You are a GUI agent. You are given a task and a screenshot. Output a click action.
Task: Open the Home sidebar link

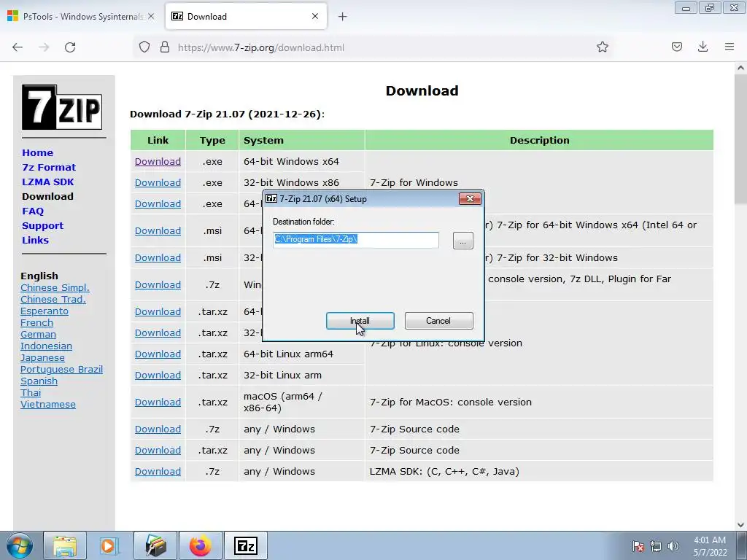click(x=38, y=153)
